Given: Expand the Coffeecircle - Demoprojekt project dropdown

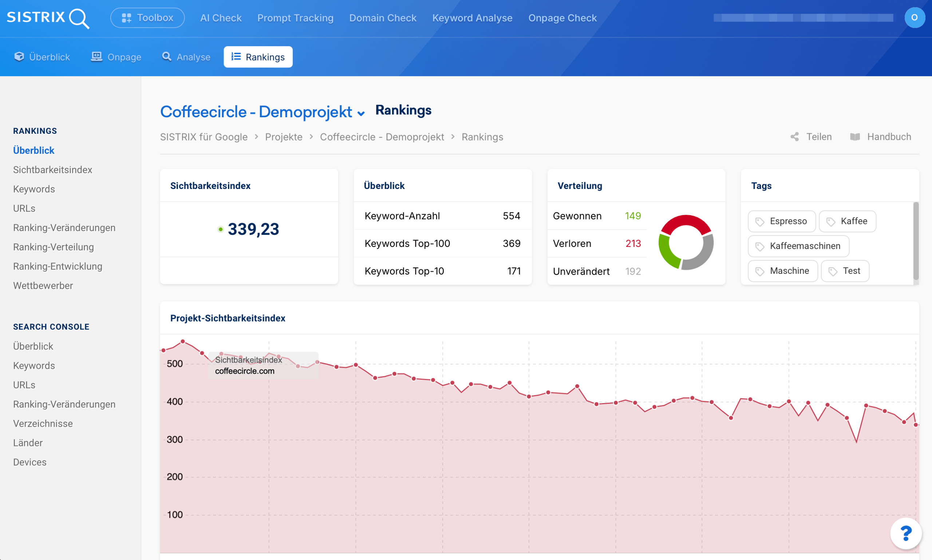Looking at the screenshot, I should coord(262,112).
